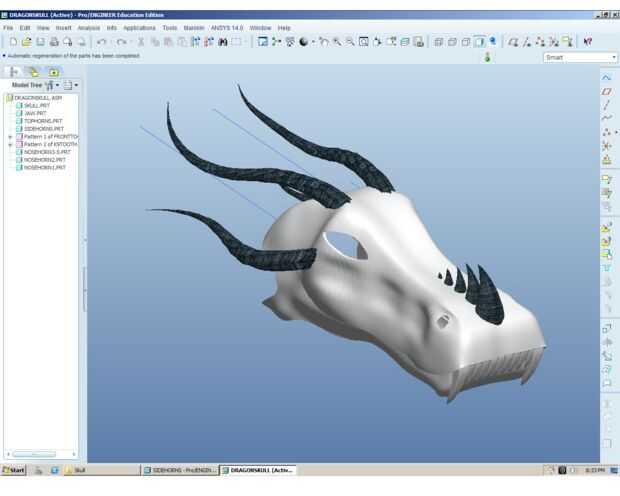
Task: Switch to Shading display mode
Action: (x=479, y=42)
